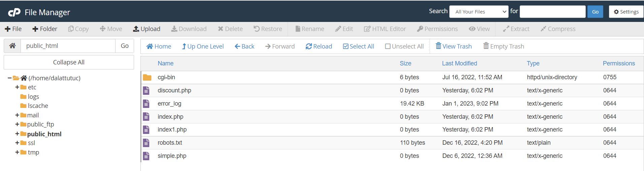Click the cgi-bin folder icon
The image size is (644, 171).
click(147, 78)
